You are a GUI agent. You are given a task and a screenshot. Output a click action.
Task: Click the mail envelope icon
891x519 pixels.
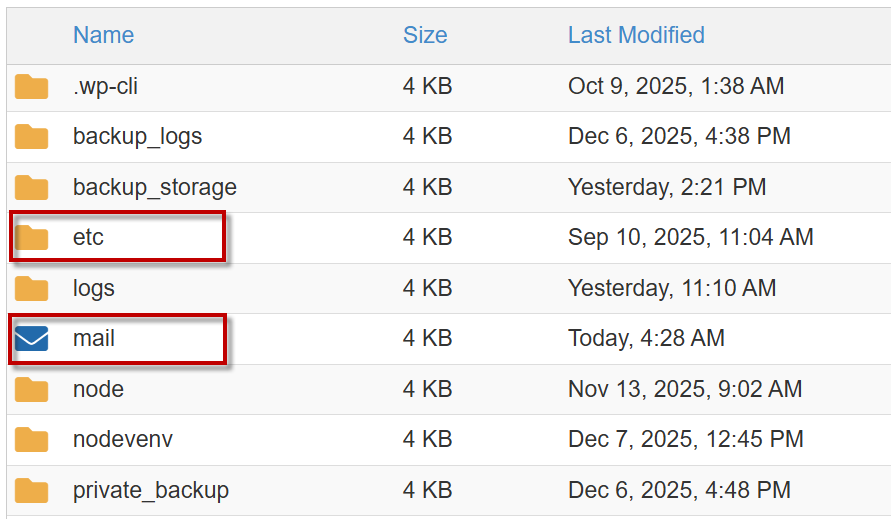(32, 339)
